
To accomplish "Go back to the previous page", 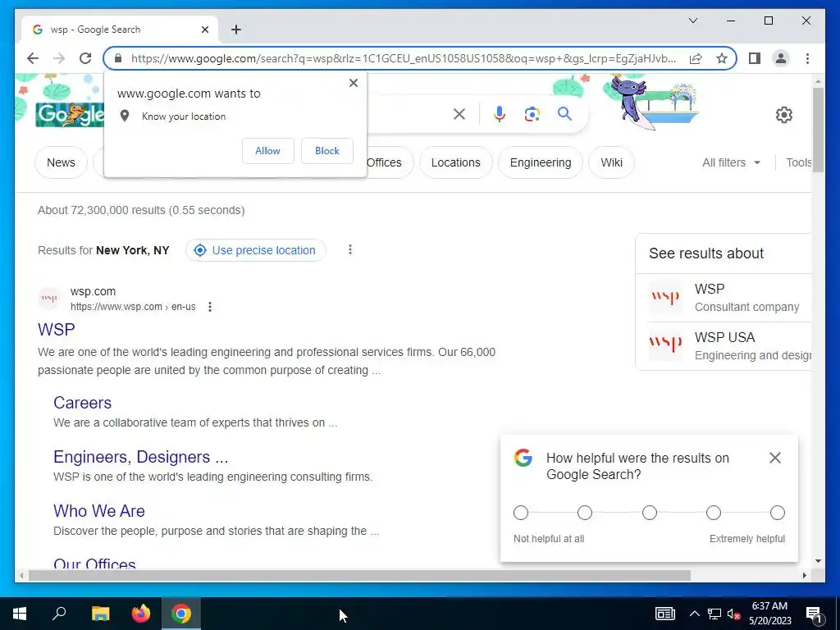I will click(x=33, y=58).
